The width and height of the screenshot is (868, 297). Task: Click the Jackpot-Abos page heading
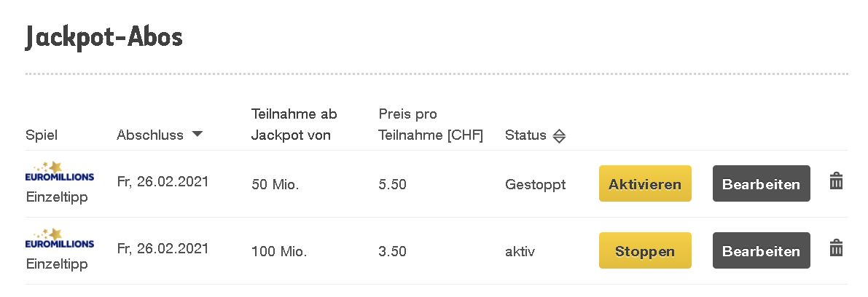point(103,36)
